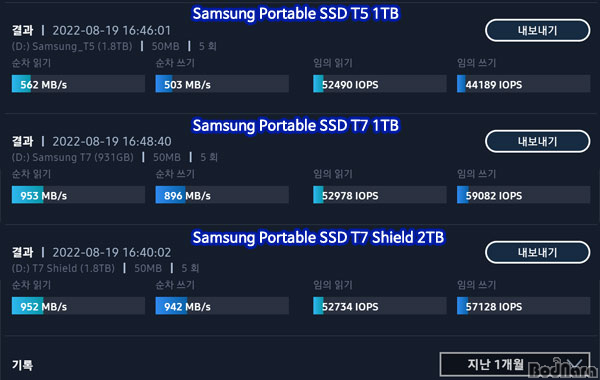600x380 pixels.
Task: Select the 953 MB/s T7 read bar
Action: (x=78, y=195)
